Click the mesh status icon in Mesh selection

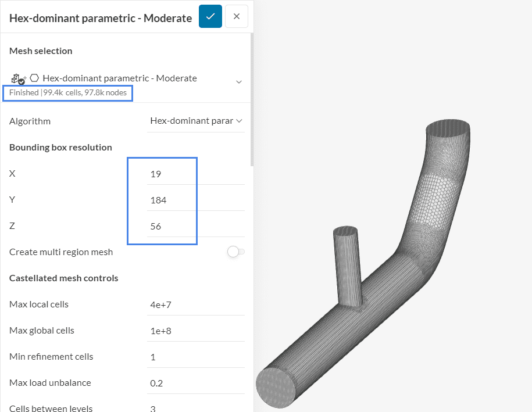pos(17,78)
